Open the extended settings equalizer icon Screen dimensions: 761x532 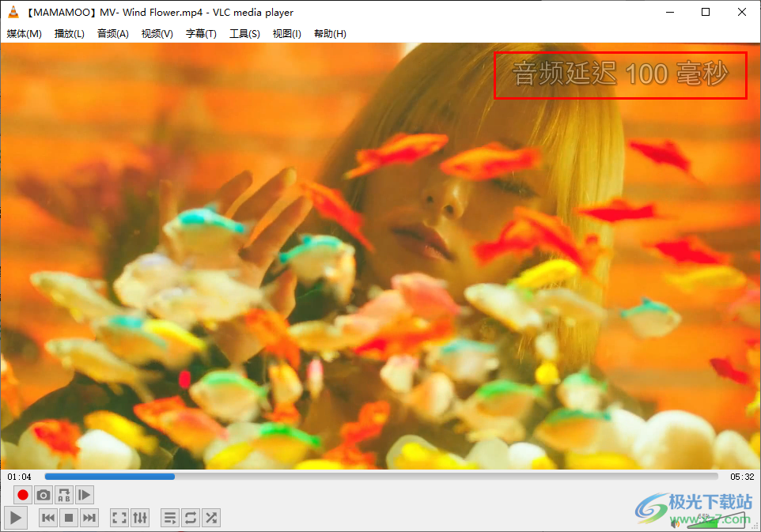coord(140,518)
